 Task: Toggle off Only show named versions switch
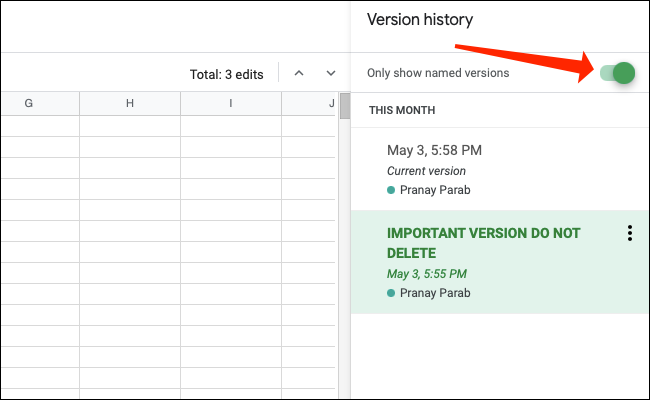tap(618, 73)
